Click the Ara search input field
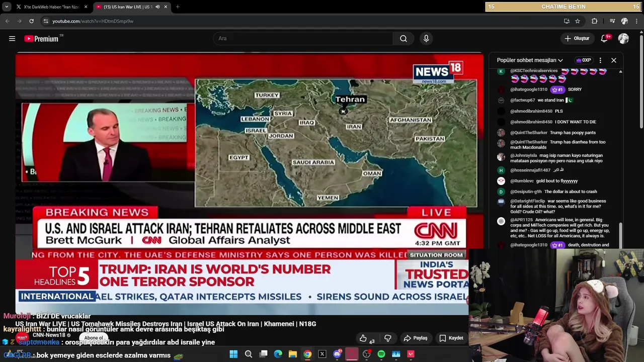The width and height of the screenshot is (644, 362). pyautogui.click(x=303, y=39)
